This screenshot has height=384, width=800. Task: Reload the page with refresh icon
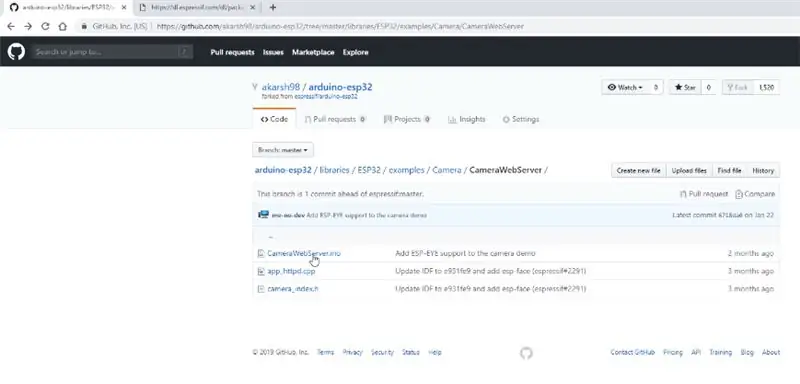click(x=45, y=26)
